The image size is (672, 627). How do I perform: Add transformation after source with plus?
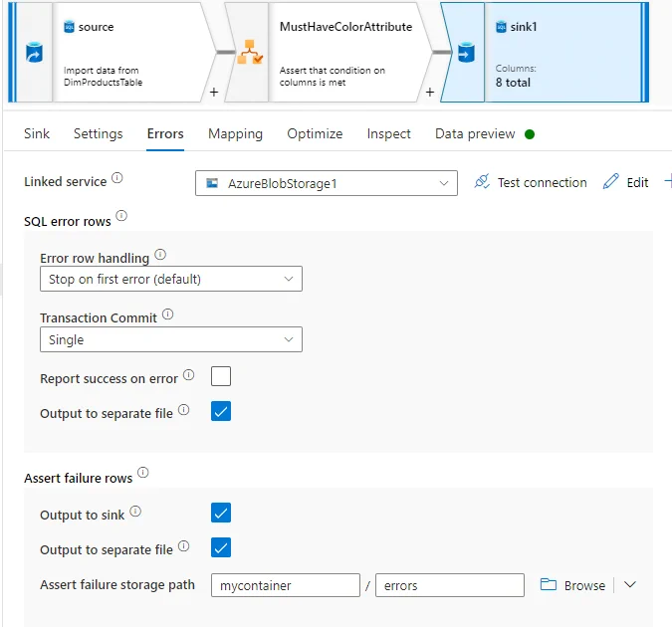pos(214,92)
